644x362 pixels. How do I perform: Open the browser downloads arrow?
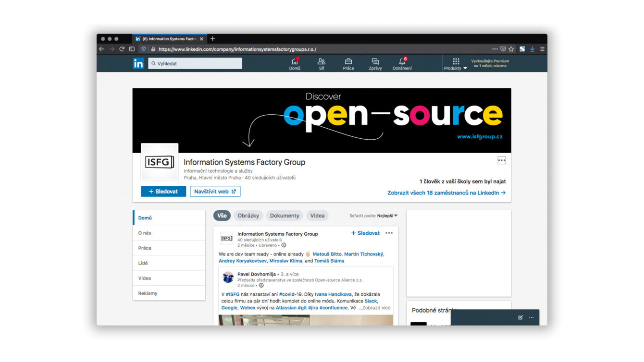click(533, 49)
